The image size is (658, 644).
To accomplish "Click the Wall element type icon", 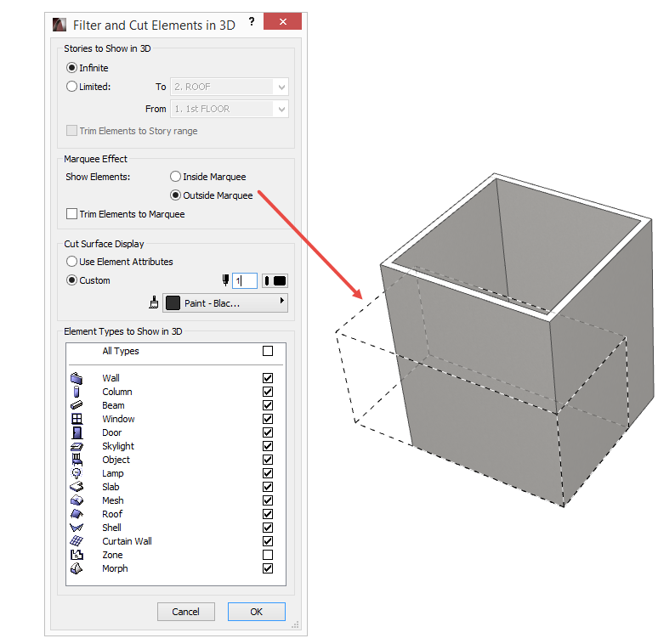I will tap(77, 378).
